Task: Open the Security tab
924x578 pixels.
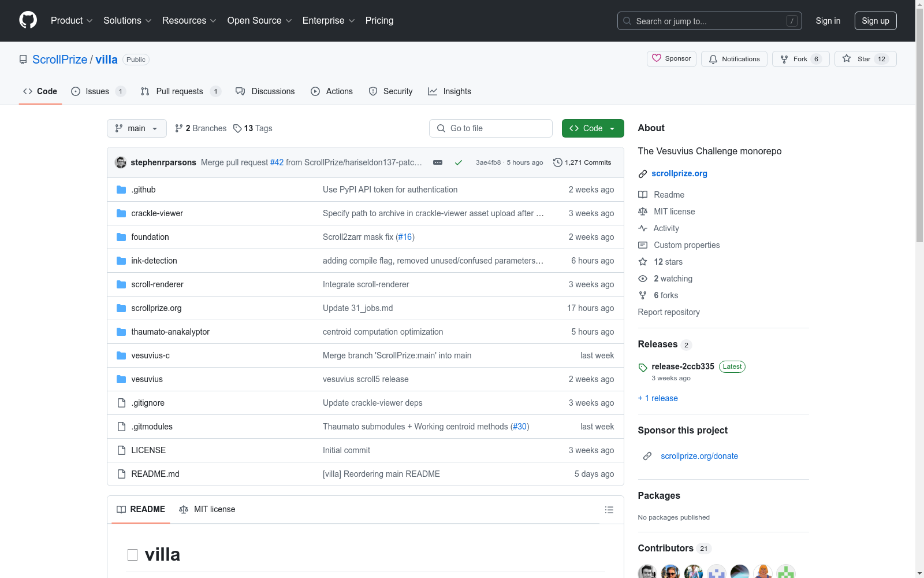Action: (390, 91)
